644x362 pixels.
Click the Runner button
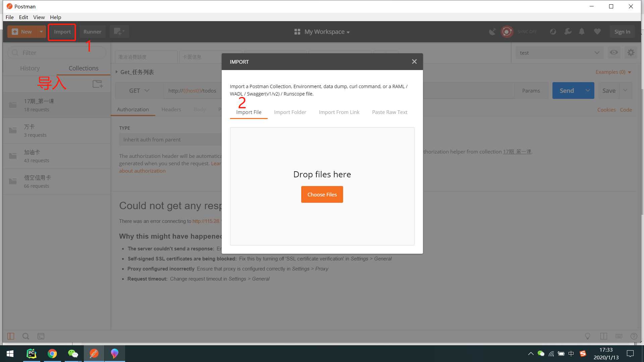(93, 32)
